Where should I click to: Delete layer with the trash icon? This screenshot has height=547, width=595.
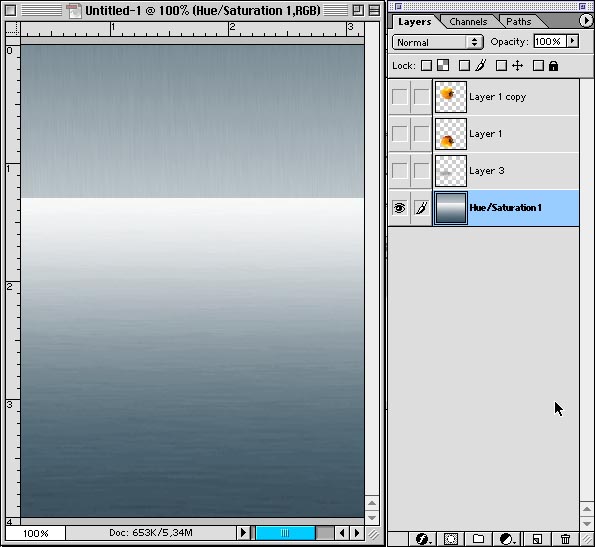pyautogui.click(x=565, y=539)
